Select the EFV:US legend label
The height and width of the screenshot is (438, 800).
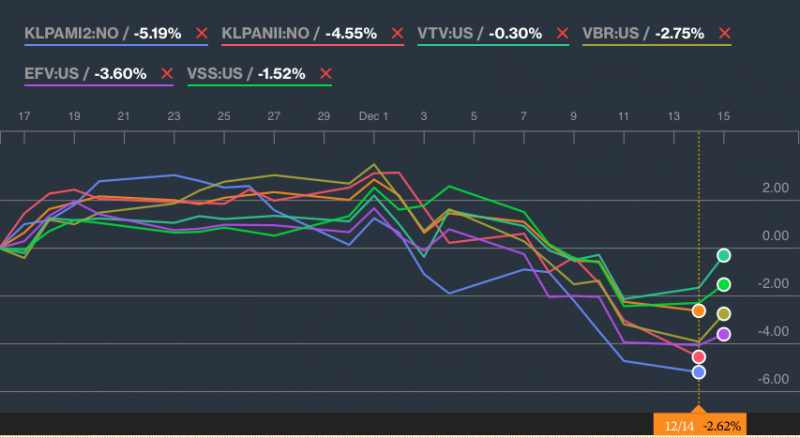[x=52, y=74]
